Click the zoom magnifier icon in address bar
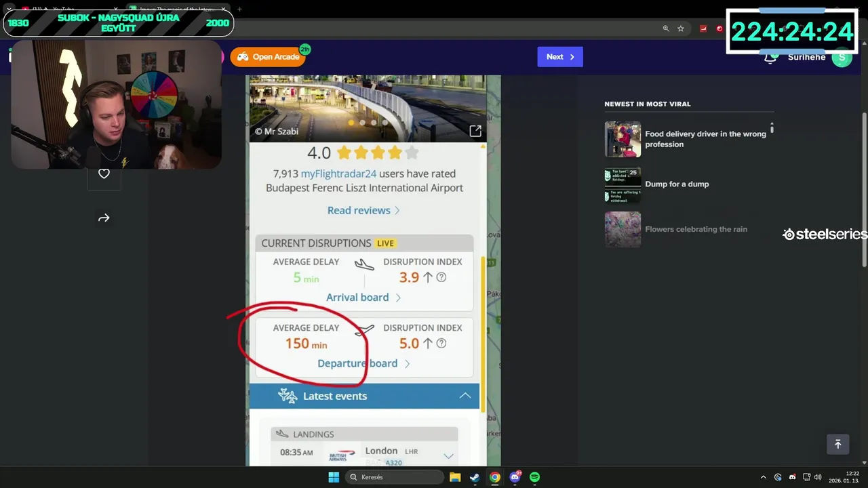 [666, 28]
